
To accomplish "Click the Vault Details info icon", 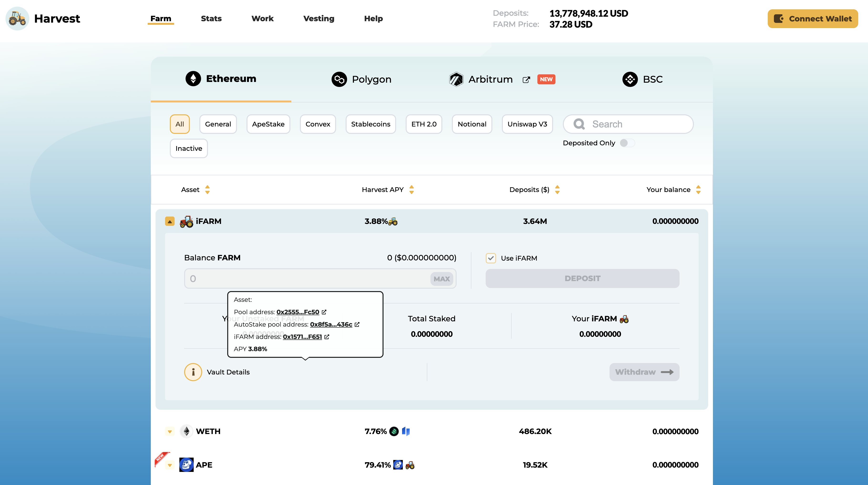I will (193, 372).
